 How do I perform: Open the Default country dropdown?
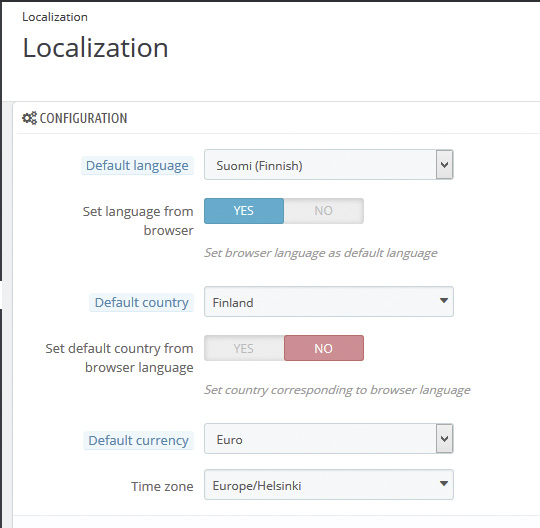(329, 301)
